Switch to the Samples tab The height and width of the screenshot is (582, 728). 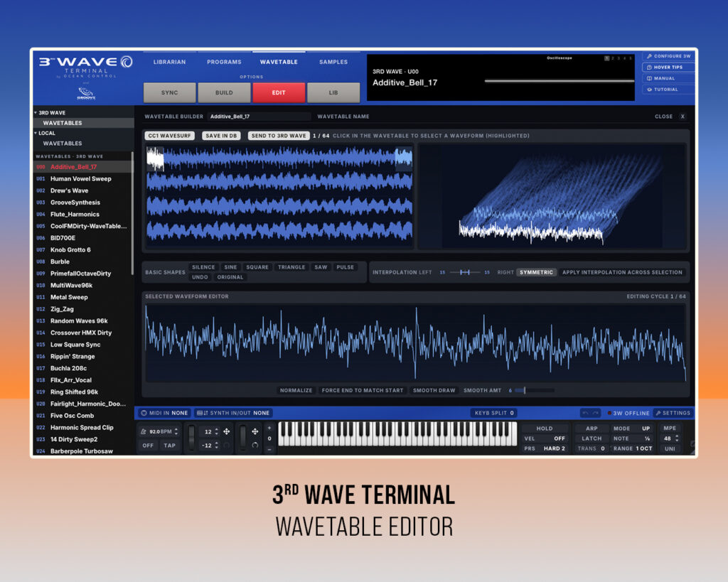(x=333, y=62)
